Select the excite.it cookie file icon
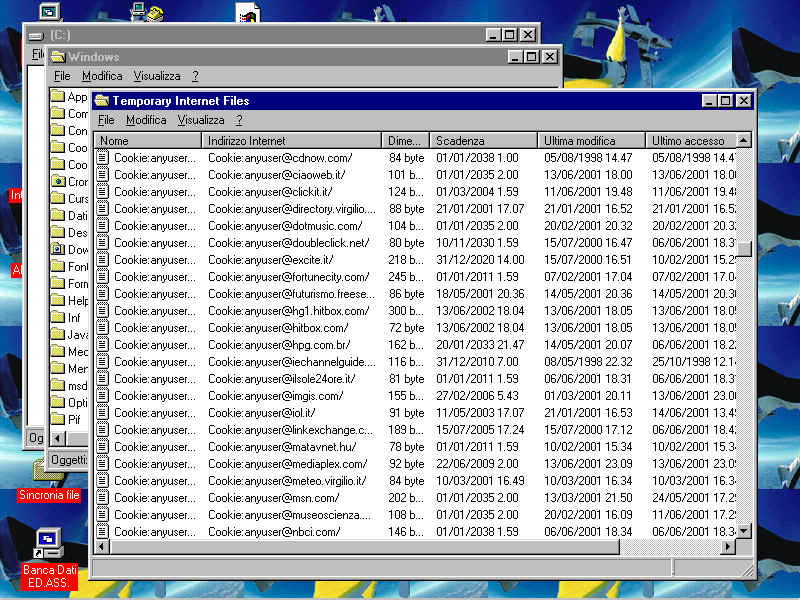 [103, 260]
